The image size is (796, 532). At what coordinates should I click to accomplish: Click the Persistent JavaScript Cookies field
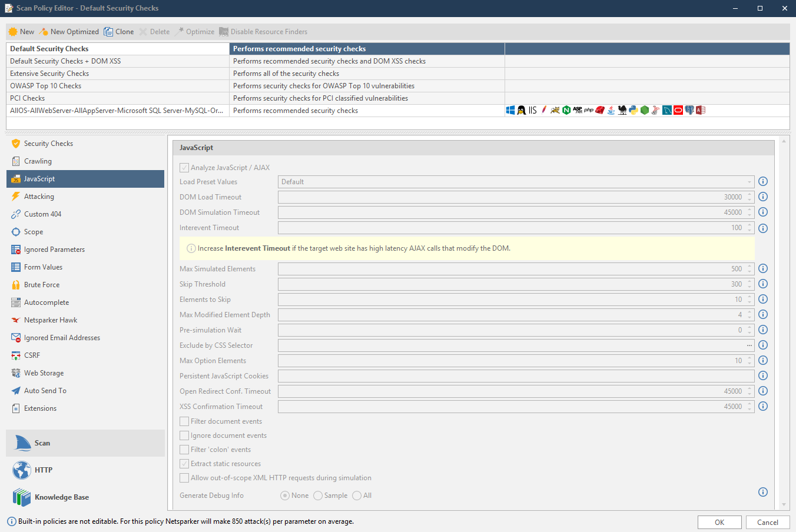coord(516,376)
